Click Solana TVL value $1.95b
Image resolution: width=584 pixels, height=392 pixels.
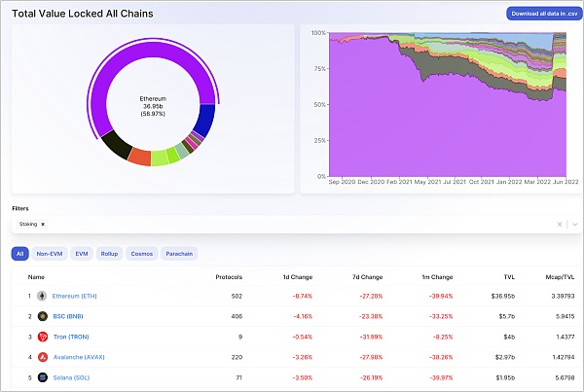[x=505, y=377]
